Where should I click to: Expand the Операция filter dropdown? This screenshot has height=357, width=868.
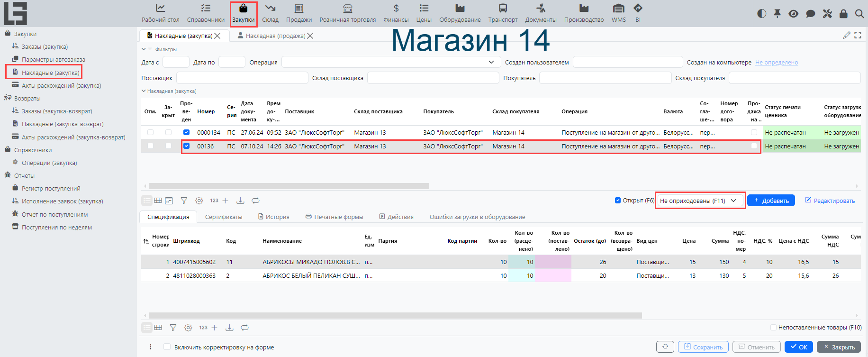pos(491,63)
